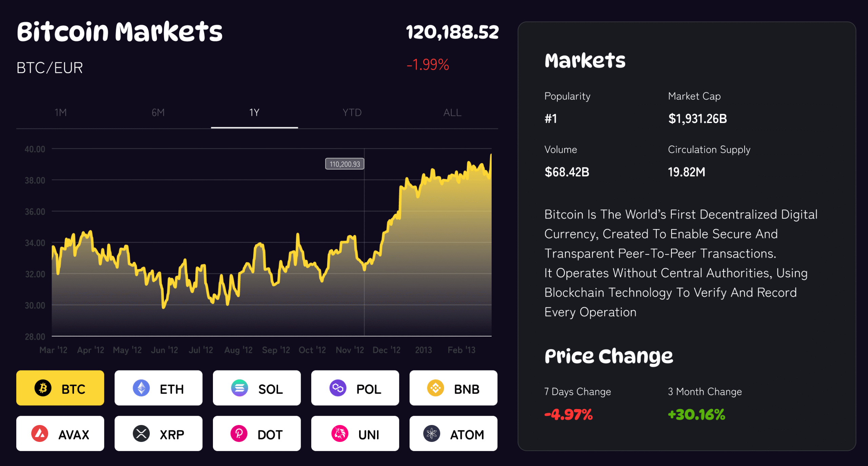Viewport: 868px width, 466px height.
Task: Click the Solana logo icon
Action: click(239, 388)
